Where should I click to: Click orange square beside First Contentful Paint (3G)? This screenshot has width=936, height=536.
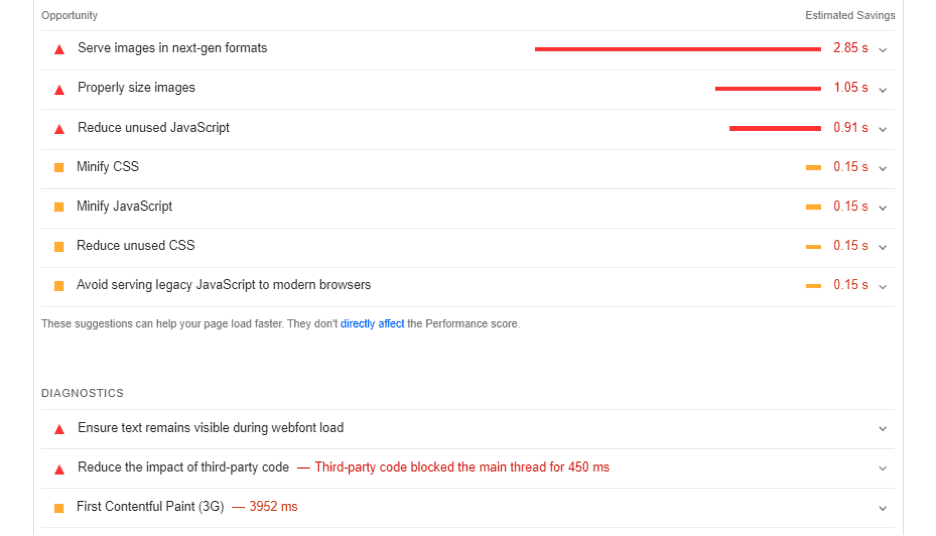coord(59,508)
